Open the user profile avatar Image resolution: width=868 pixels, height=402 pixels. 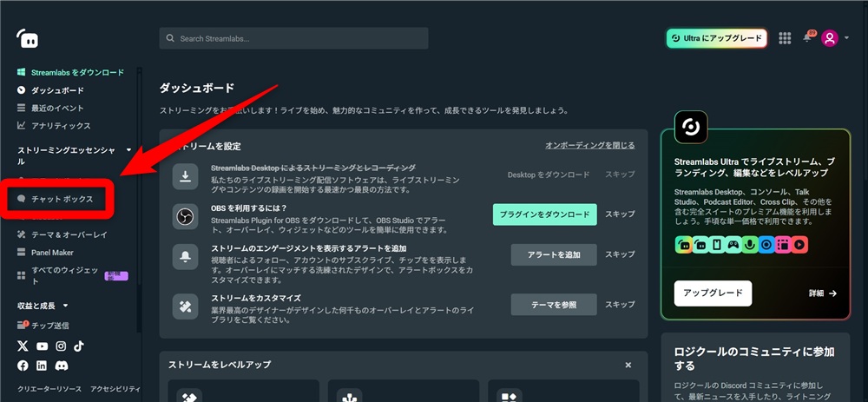point(829,37)
